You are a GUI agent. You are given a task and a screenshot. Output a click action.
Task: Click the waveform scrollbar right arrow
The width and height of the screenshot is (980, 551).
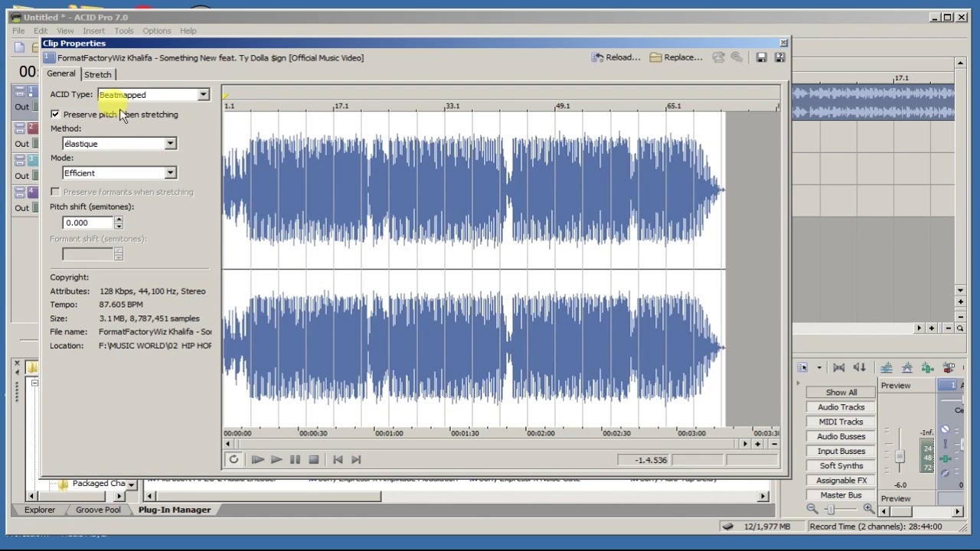click(745, 444)
